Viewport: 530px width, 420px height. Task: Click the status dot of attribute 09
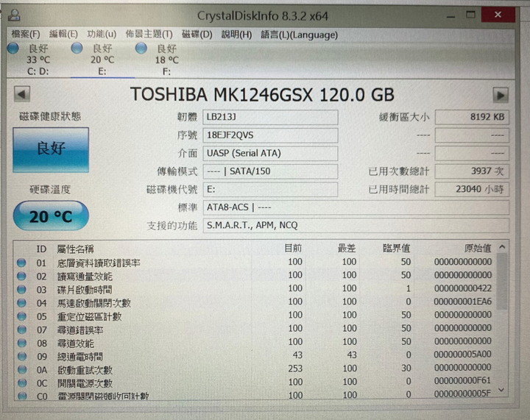click(22, 356)
